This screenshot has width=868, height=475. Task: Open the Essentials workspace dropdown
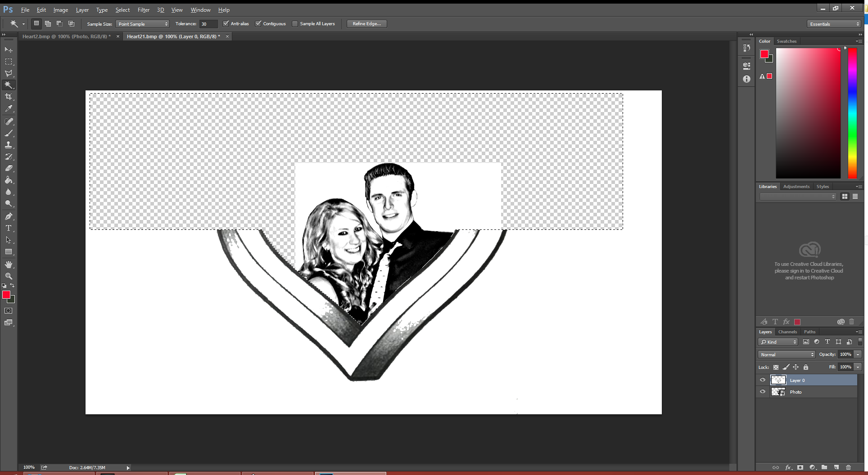point(834,24)
